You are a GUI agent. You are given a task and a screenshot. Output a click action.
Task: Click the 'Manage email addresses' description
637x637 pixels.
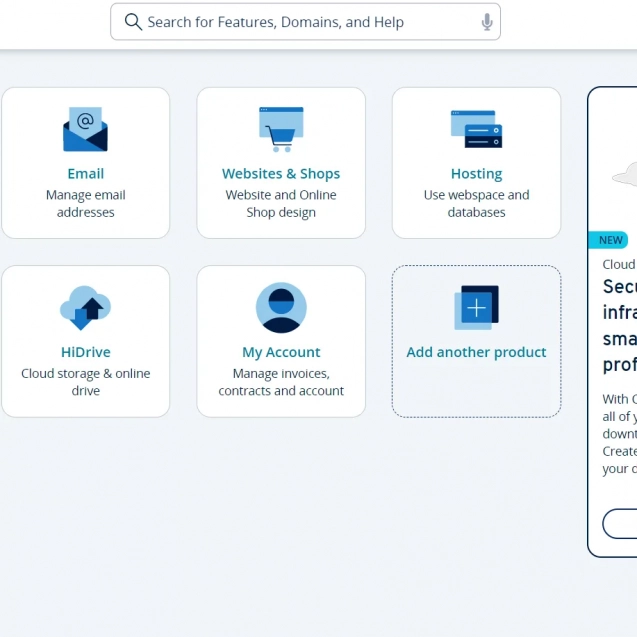tap(85, 204)
